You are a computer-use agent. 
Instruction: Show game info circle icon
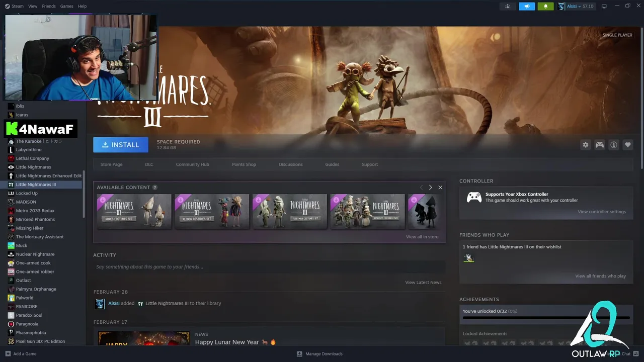(x=614, y=145)
